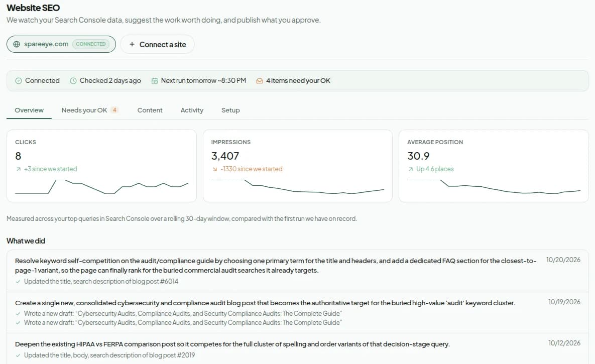Click the calendar icon before Next run tomorrow
The height and width of the screenshot is (364, 595).
155,81
